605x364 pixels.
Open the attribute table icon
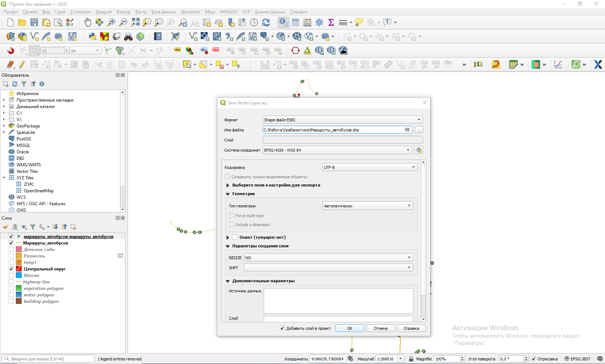coord(295,22)
